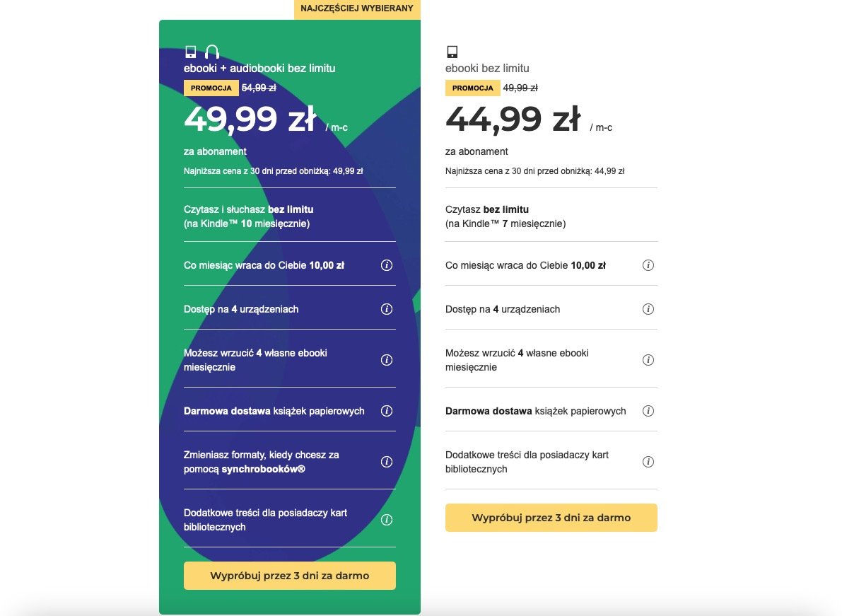Screen dimensions: 842x616
Task: Click e-reader icon above ebooki bez limitu
Action: pos(452,52)
